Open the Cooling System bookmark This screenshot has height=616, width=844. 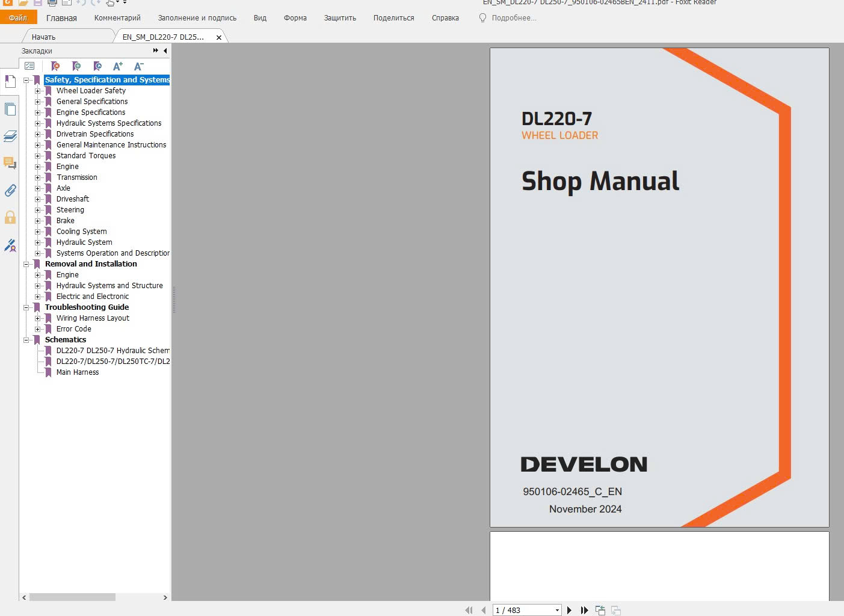click(82, 232)
